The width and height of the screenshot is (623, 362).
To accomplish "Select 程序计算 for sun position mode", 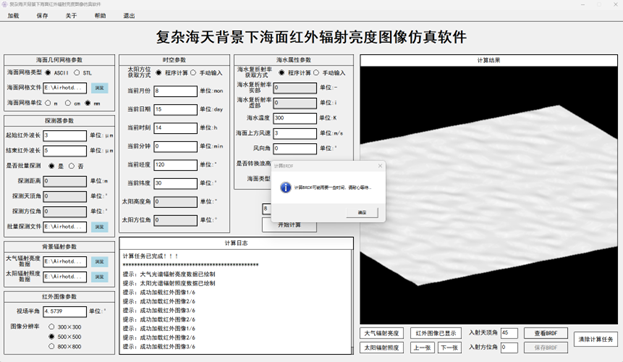I will (159, 73).
